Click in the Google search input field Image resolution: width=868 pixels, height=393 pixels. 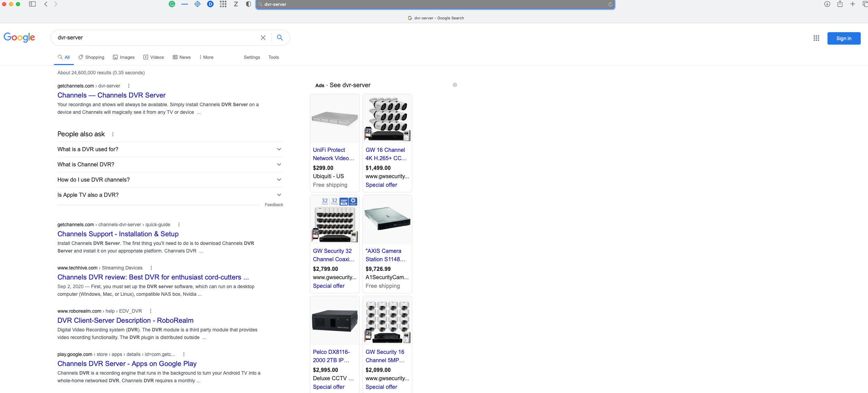point(156,38)
